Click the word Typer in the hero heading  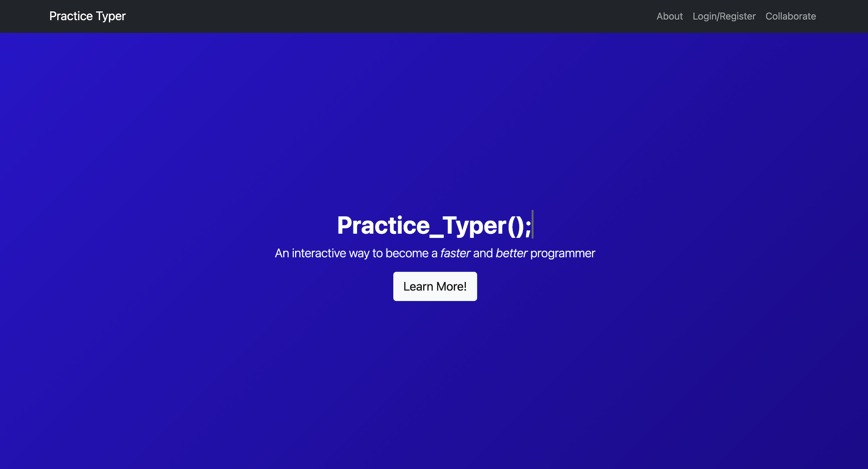point(475,226)
